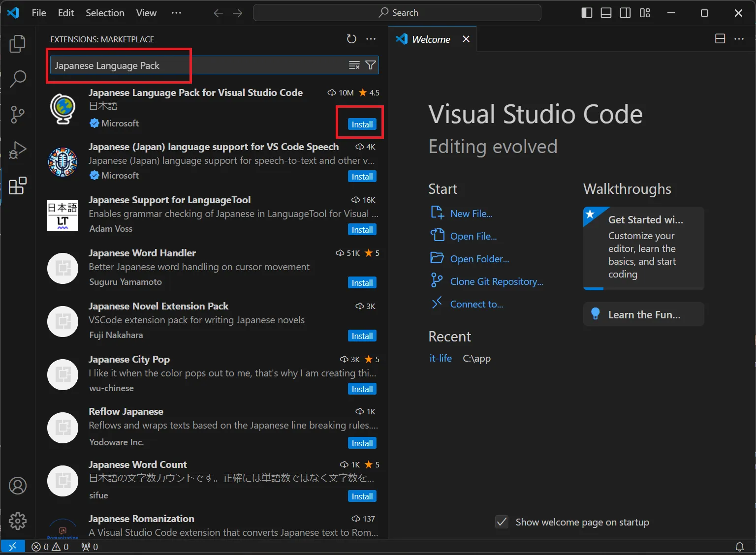The image size is (756, 555).
Task: Open LanguageTool 日本語 LT extension icon
Action: coord(63,215)
